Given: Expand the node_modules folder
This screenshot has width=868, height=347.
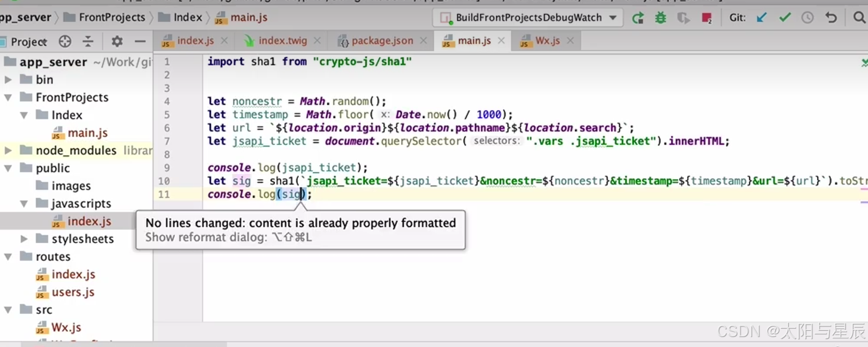Looking at the screenshot, I should pos(8,150).
